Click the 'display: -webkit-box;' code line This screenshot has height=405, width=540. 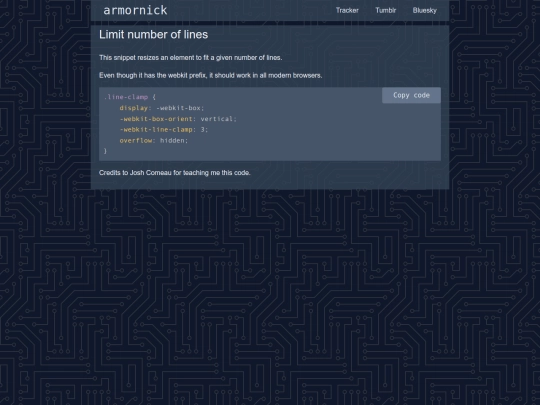162,108
